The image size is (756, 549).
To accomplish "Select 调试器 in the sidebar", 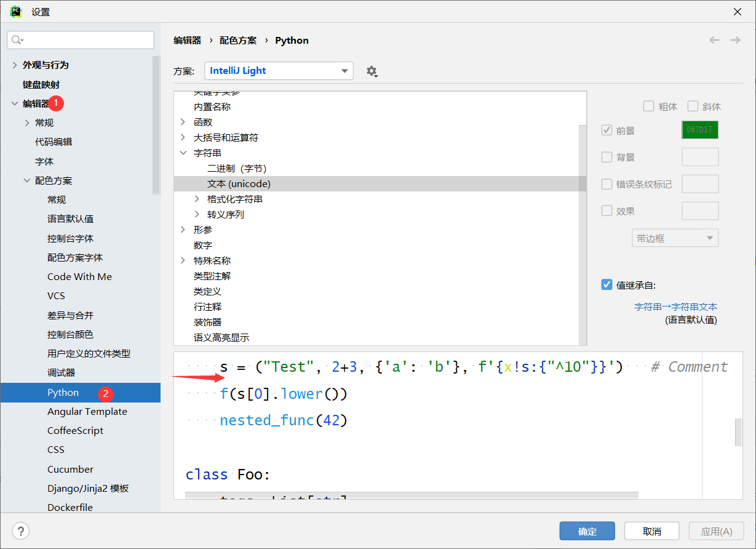I will point(62,372).
